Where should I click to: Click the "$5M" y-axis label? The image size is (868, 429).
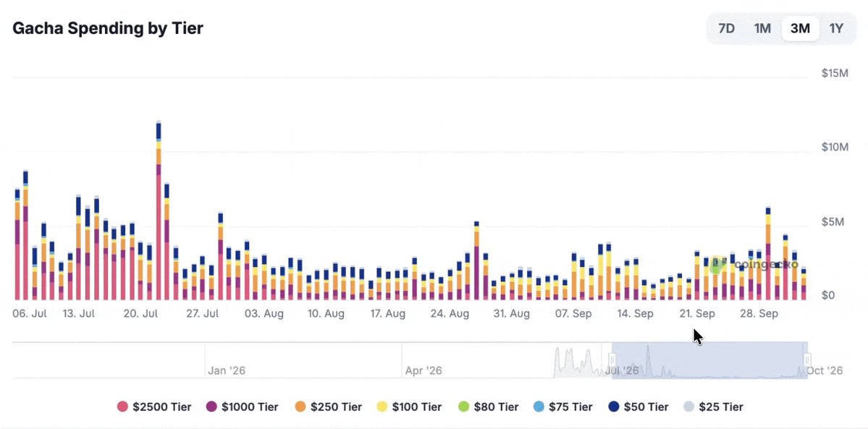pyautogui.click(x=833, y=222)
